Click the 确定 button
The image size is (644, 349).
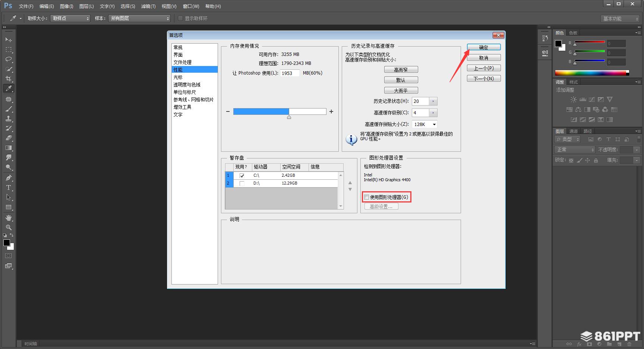[484, 47]
